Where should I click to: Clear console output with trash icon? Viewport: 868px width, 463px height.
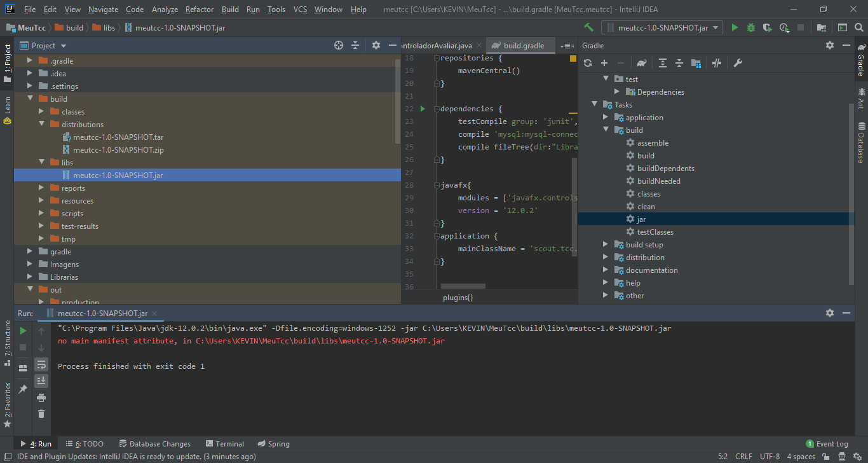pos(41,414)
